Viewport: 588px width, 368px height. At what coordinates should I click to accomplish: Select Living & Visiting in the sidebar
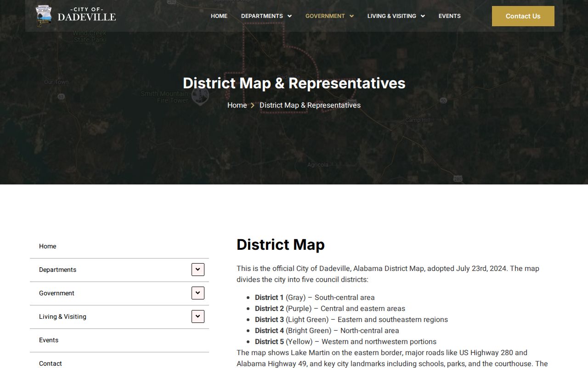pos(62,316)
